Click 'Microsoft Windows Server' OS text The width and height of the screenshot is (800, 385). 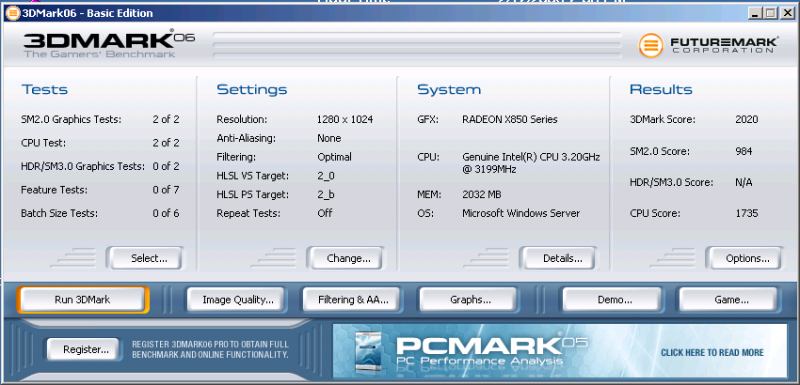tap(521, 214)
